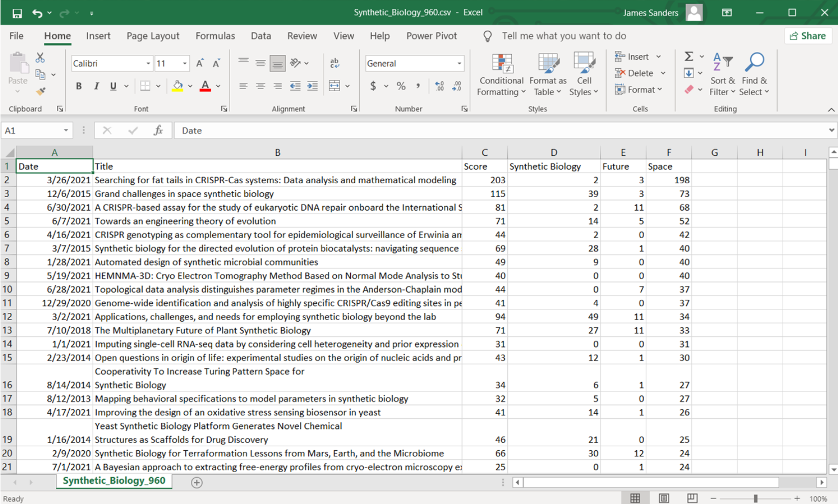
Task: Click Find & Select button
Action: click(754, 75)
